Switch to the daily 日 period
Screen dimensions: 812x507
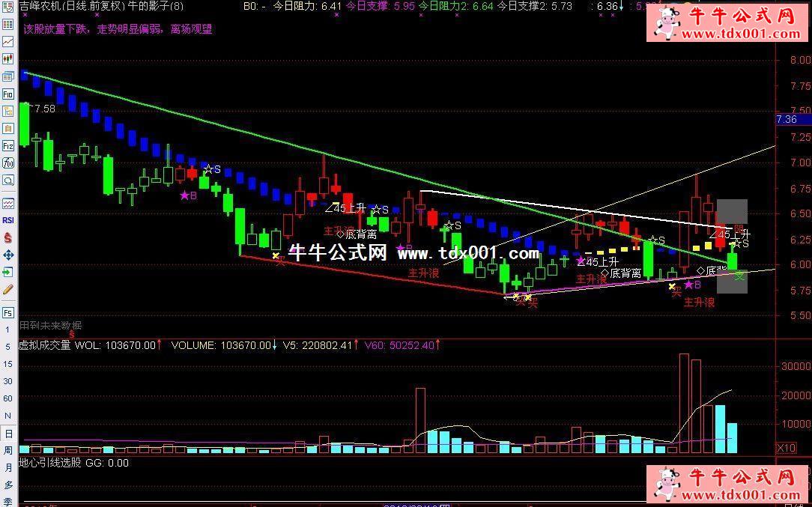click(x=8, y=434)
